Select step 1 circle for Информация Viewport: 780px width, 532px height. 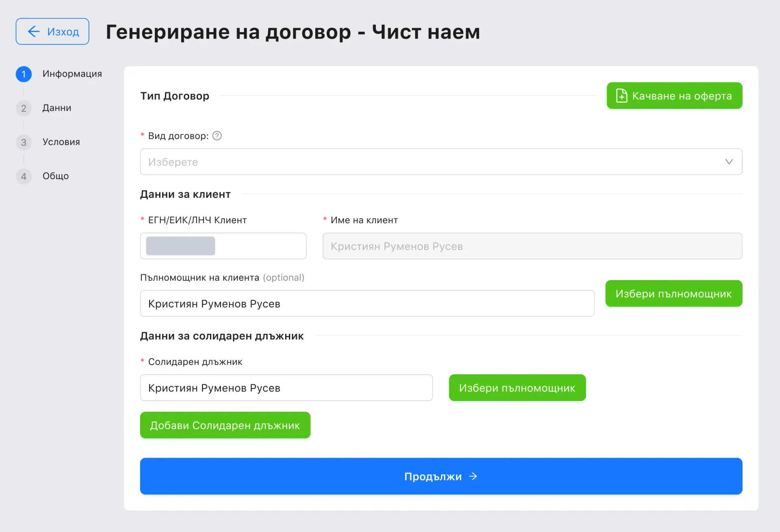tap(24, 74)
